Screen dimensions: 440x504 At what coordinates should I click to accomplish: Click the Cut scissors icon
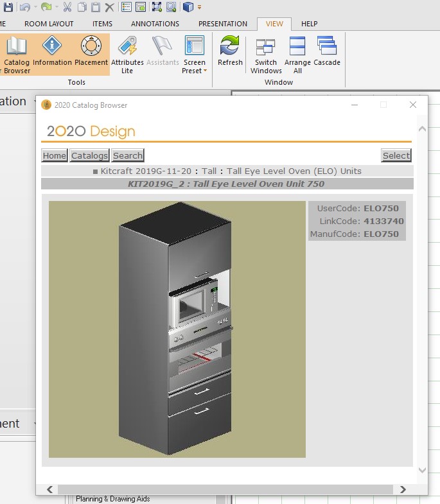coord(67,7)
